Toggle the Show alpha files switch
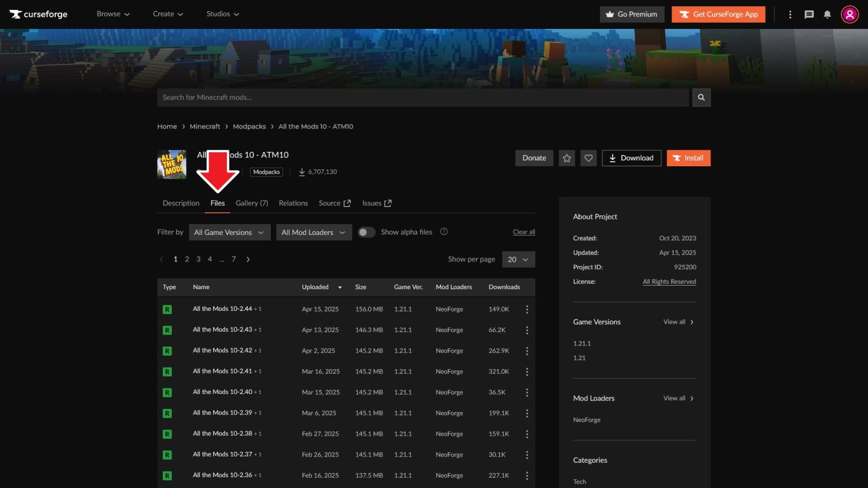Viewport: 868px width, 488px height. coord(366,232)
